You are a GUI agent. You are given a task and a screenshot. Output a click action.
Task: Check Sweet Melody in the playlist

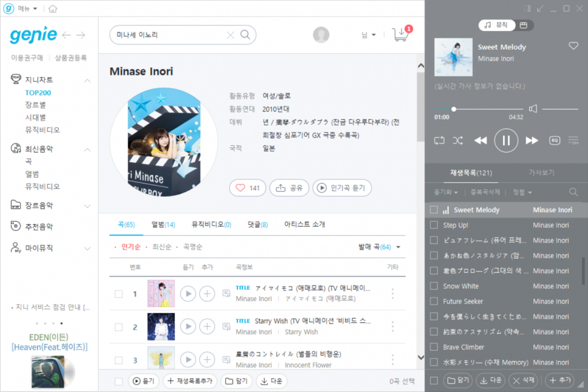[x=434, y=210]
